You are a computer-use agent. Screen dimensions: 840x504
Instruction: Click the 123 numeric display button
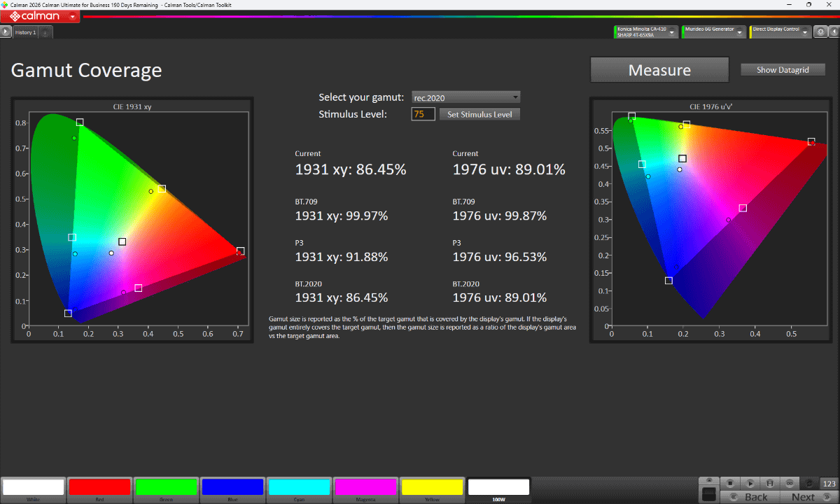coord(829,483)
